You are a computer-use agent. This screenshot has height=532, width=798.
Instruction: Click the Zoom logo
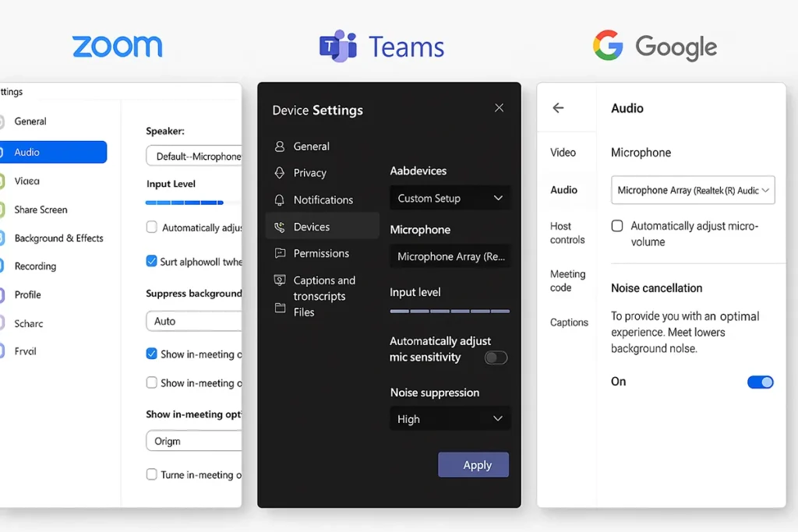[118, 46]
